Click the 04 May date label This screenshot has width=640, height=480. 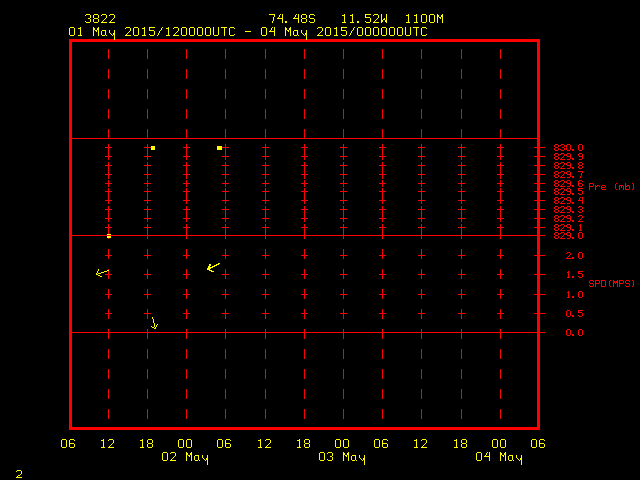pyautogui.click(x=499, y=458)
